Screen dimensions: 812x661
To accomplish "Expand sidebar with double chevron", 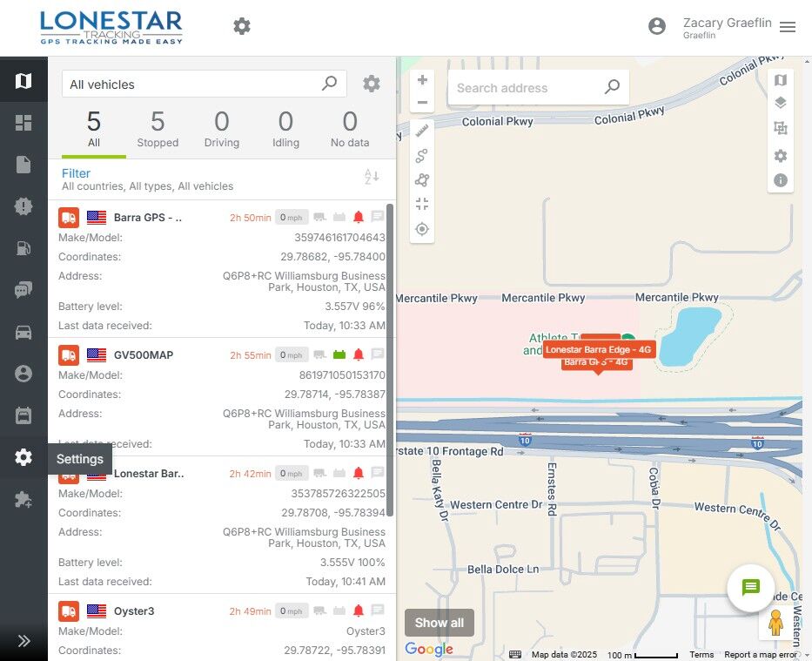I will point(23,641).
